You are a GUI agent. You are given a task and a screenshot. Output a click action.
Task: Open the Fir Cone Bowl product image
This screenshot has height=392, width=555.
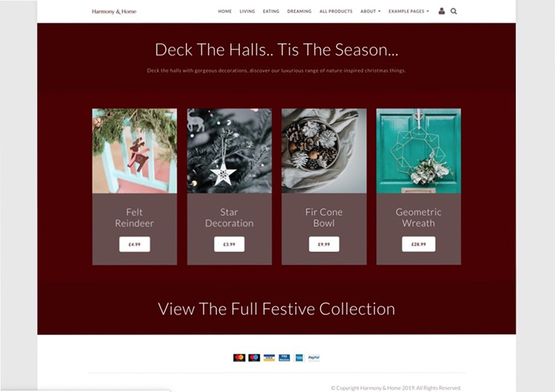[x=324, y=151]
